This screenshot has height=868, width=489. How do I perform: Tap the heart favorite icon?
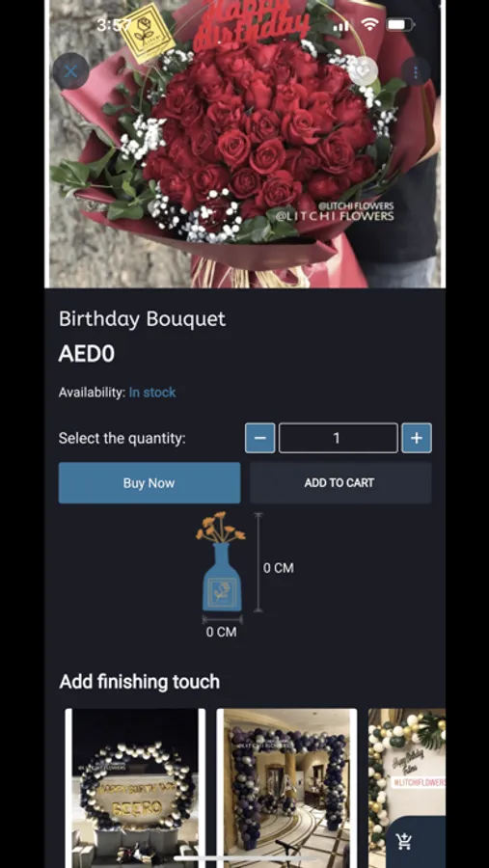[x=364, y=70]
